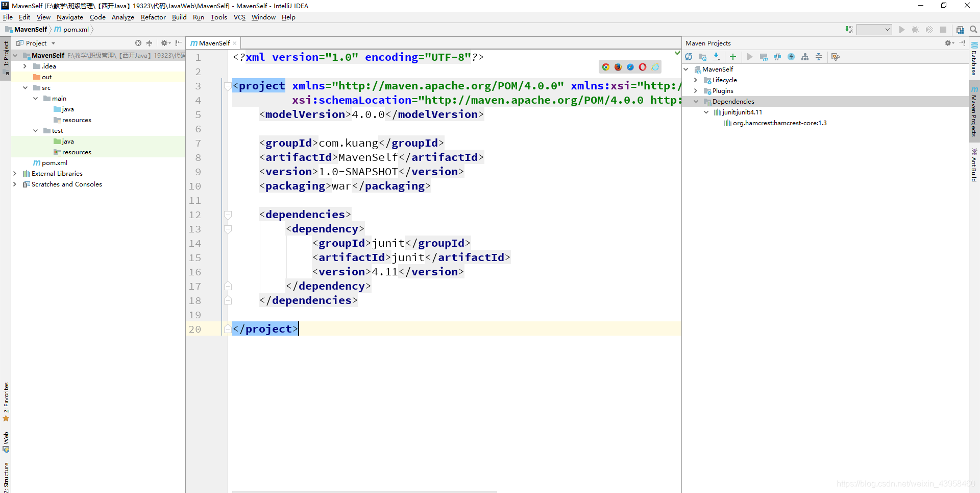Collapse the src folder
980x493 pixels.
25,88
